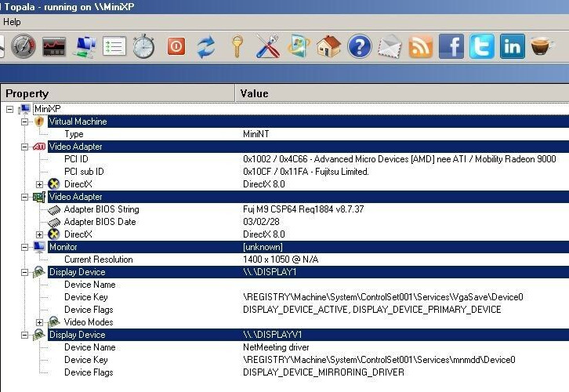Click the networked computers toolbar icon
Viewport: 569px width, 392px height.
click(85, 47)
